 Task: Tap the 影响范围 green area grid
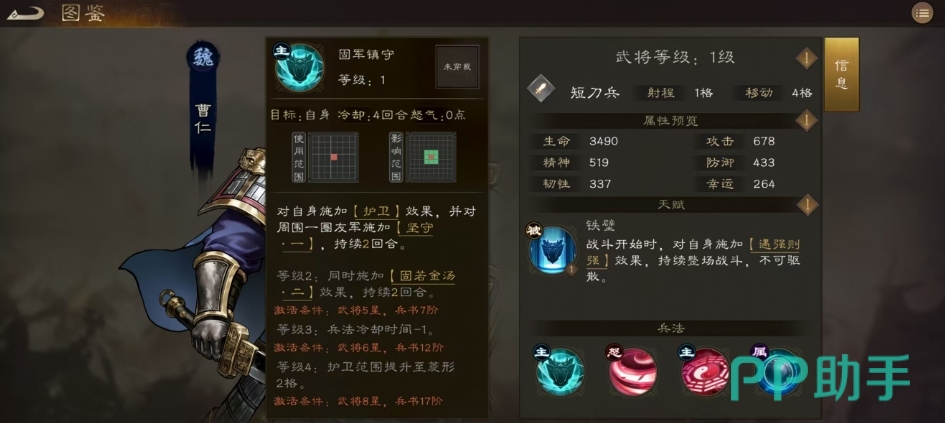(x=430, y=157)
